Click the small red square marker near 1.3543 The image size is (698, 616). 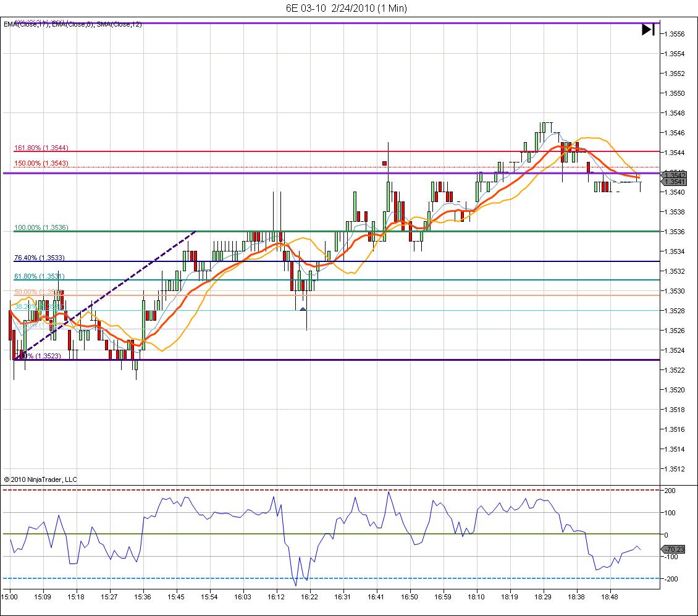coord(385,164)
